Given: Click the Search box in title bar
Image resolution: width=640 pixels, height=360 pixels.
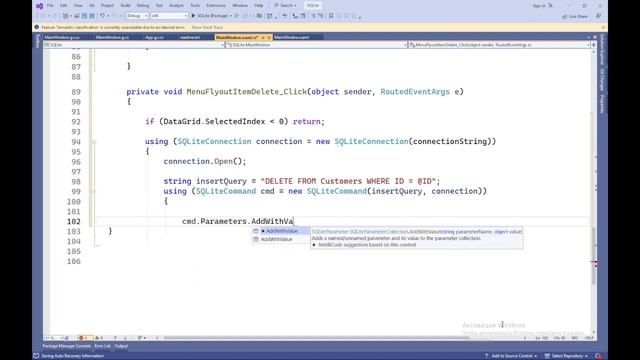Looking at the screenshot, I should pyautogui.click(x=286, y=6).
